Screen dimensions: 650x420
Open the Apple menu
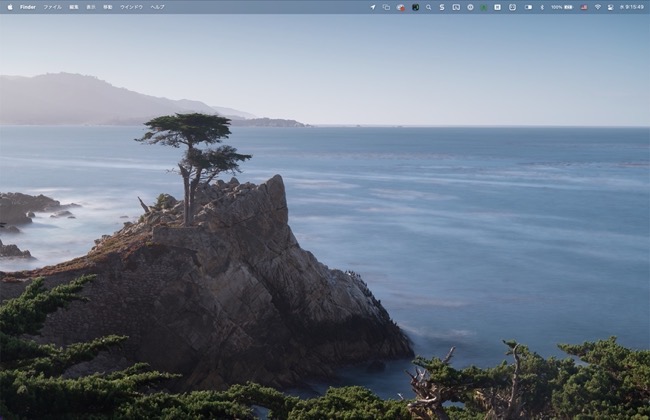10,6
